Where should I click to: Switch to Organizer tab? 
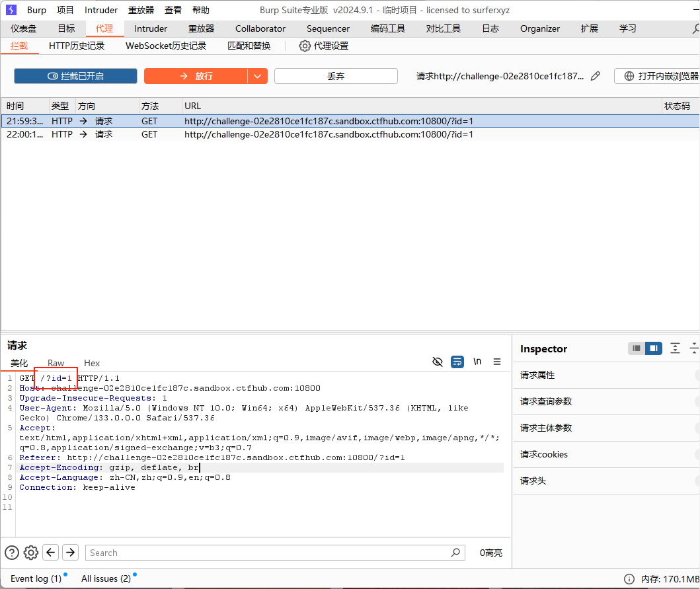540,28
